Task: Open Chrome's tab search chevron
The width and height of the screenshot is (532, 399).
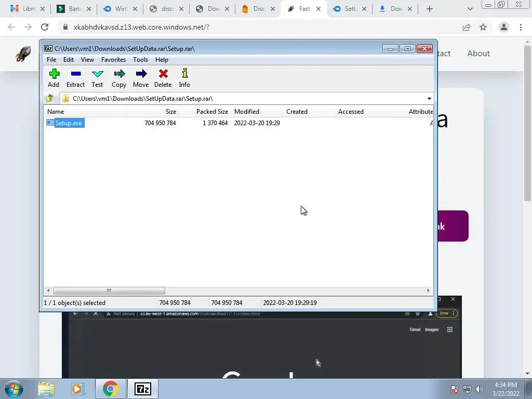Action: coord(470,9)
